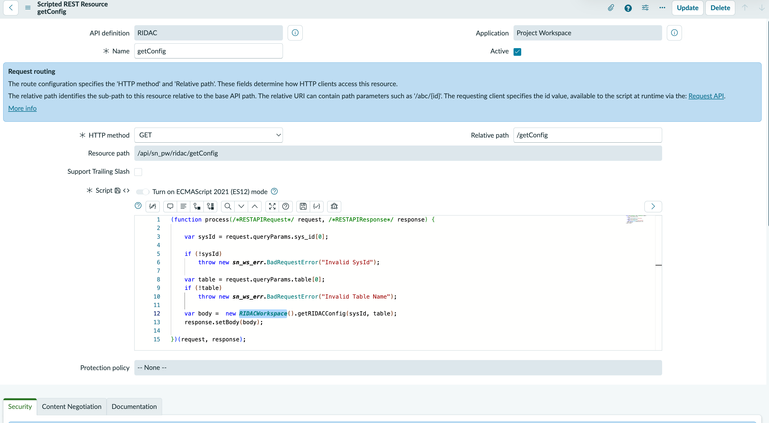Viewport: 769px width, 423px height.
Task: Open help via the header question mark icon
Action: point(628,8)
